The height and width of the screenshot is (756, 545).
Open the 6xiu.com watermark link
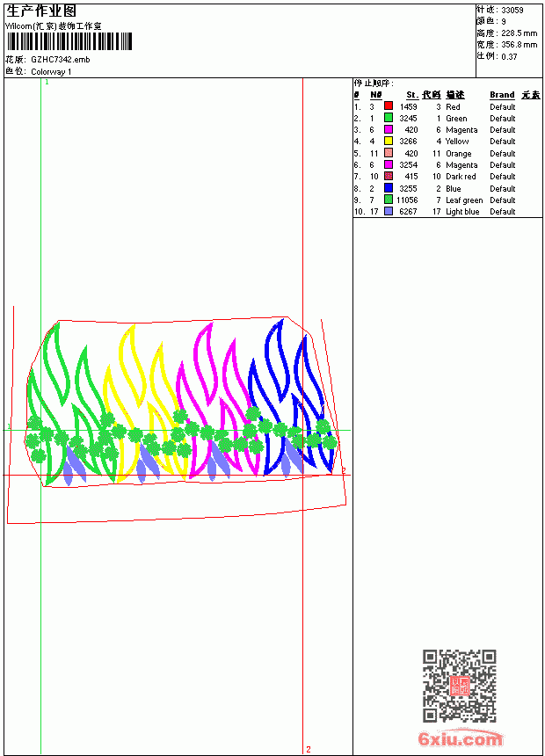click(x=460, y=738)
